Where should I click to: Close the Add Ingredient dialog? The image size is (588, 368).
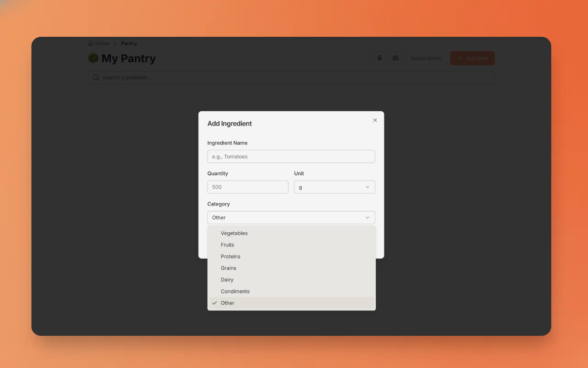pyautogui.click(x=375, y=120)
